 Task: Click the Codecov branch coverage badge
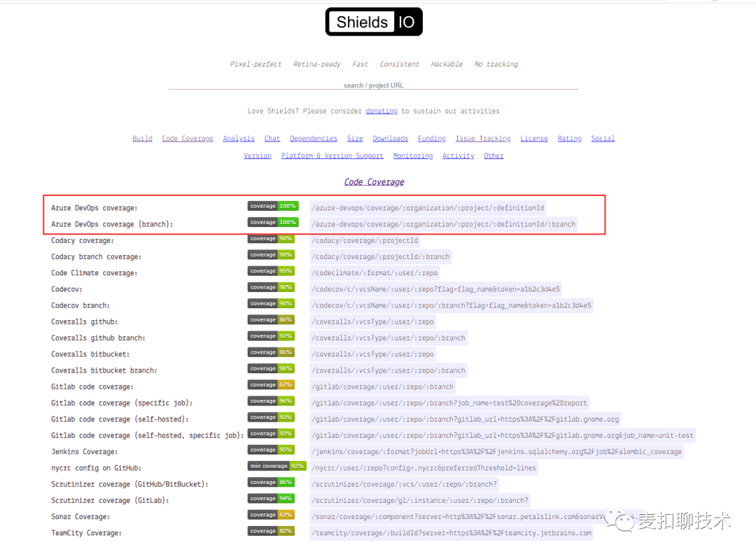pyautogui.click(x=272, y=303)
